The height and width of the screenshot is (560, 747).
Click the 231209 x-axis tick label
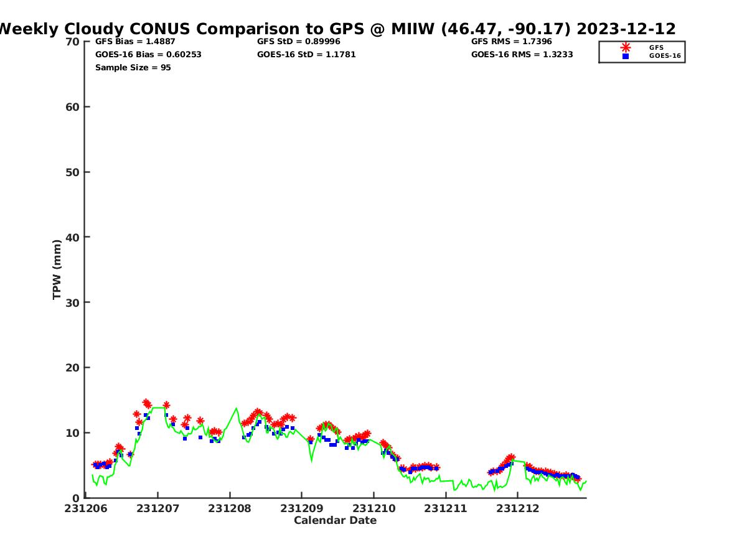(301, 508)
